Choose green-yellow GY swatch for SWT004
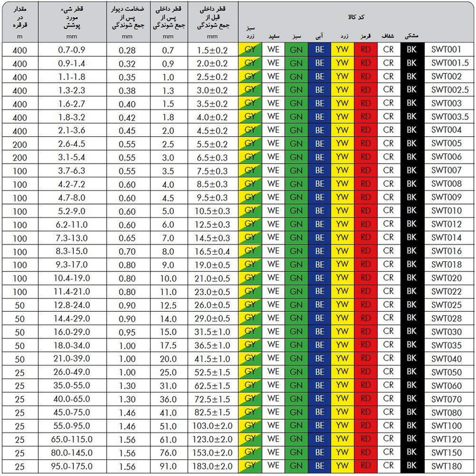476x476 pixels. click(x=250, y=130)
